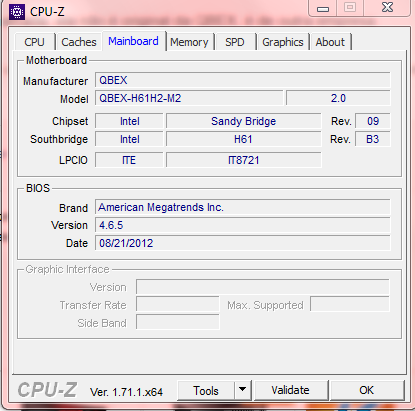Select the Mainboard tab
The width and height of the screenshot is (415, 411).
[133, 41]
